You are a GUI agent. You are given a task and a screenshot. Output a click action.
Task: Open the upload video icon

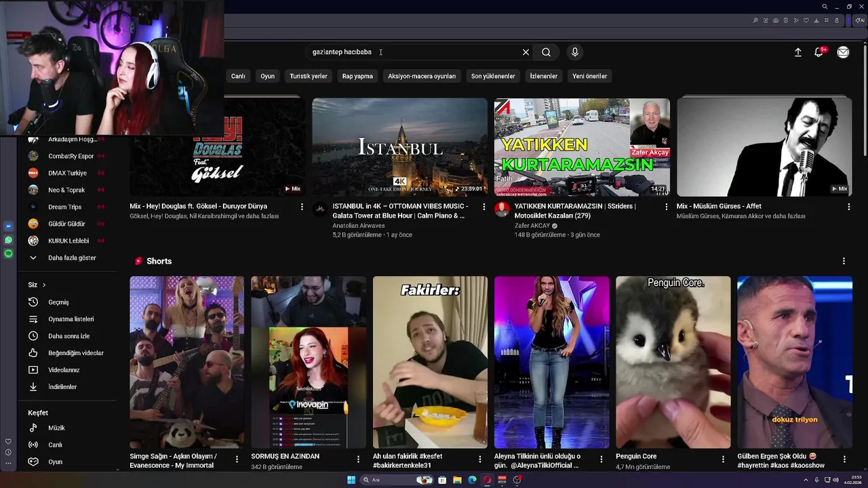798,52
